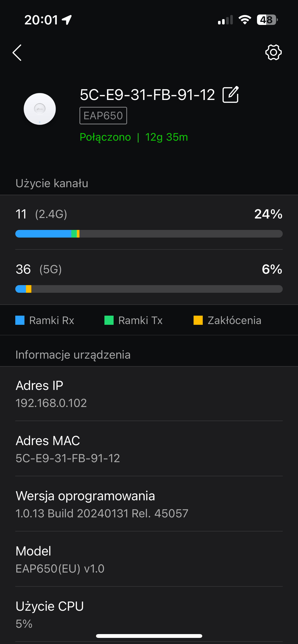The width and height of the screenshot is (298, 644).
Task: Select the Adres IP row
Action: click(x=149, y=394)
